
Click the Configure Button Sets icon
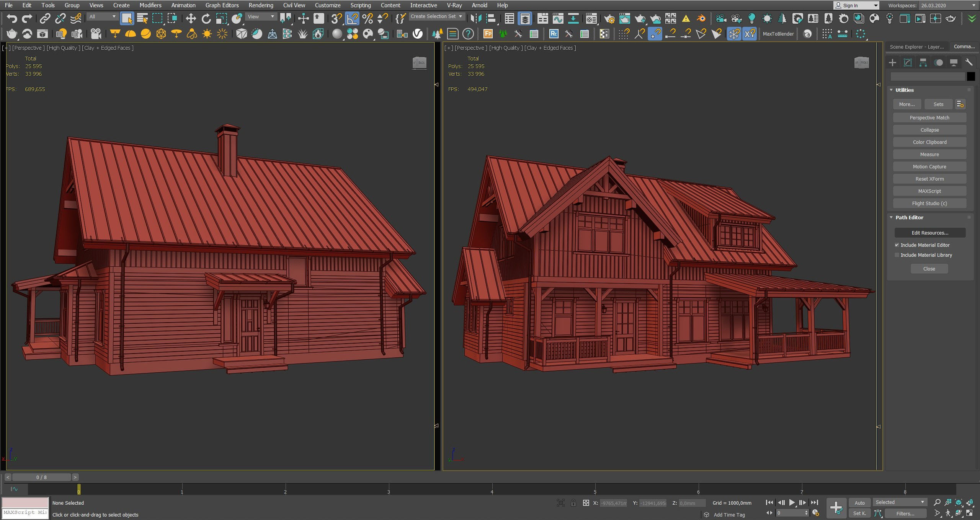[960, 104]
